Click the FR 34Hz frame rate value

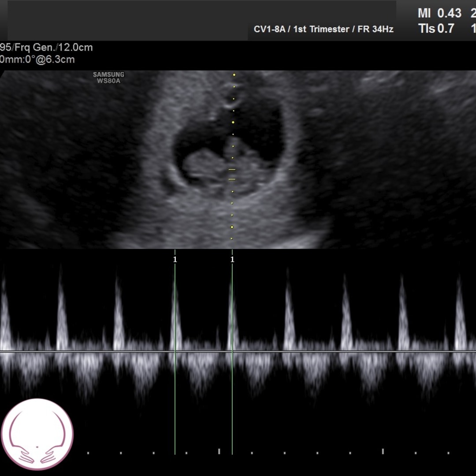(x=375, y=30)
